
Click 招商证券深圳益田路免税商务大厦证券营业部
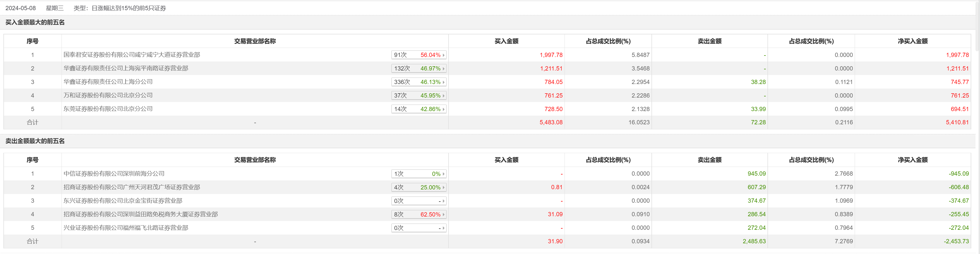click(140, 215)
